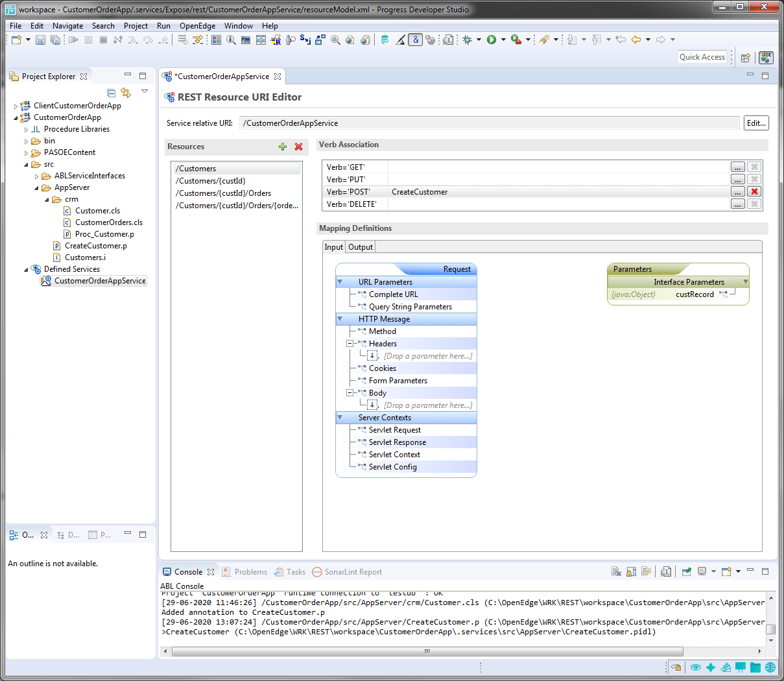This screenshot has width=784, height=681.
Task: Click the Run External Tools icon
Action: coord(516,40)
